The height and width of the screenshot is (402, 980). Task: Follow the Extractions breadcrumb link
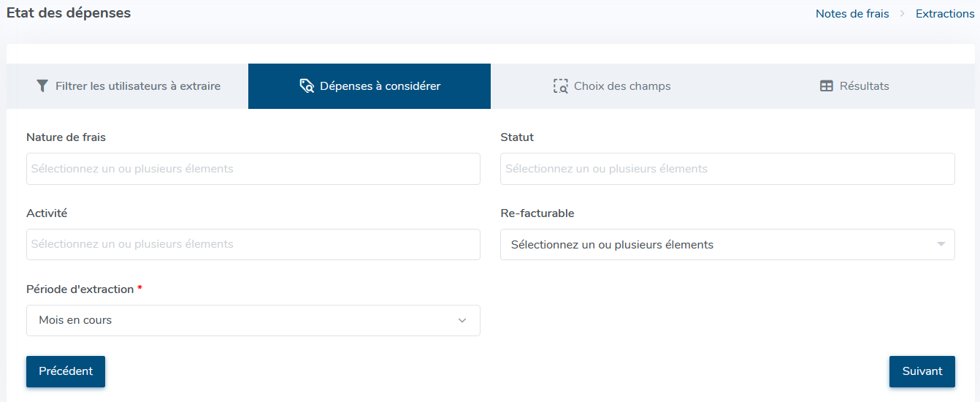click(945, 14)
